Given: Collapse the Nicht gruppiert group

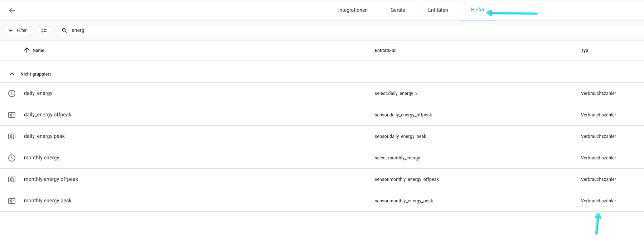Looking at the screenshot, I should [x=12, y=74].
